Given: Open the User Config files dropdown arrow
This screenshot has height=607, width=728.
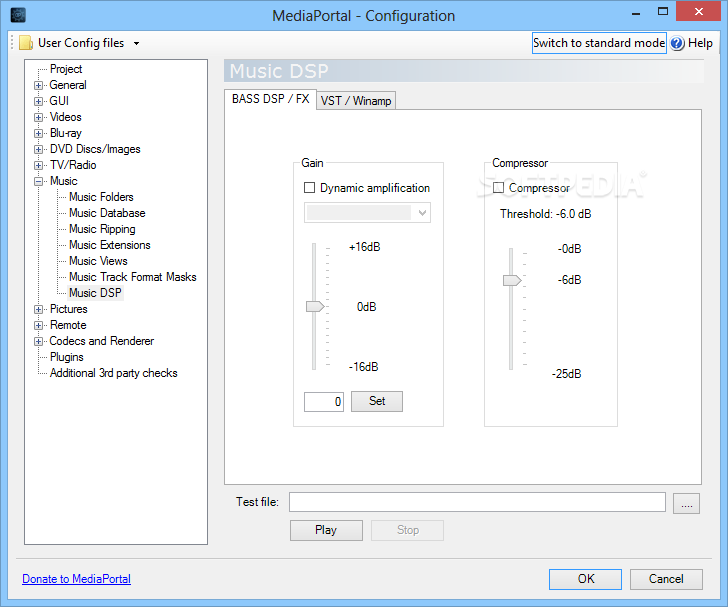Looking at the screenshot, I should [136, 43].
